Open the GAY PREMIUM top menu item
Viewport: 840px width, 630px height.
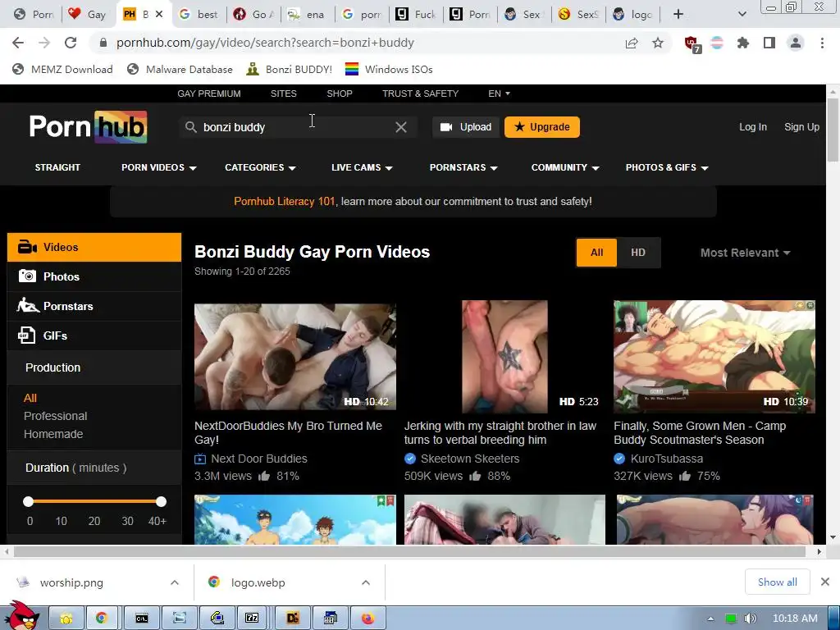point(209,94)
